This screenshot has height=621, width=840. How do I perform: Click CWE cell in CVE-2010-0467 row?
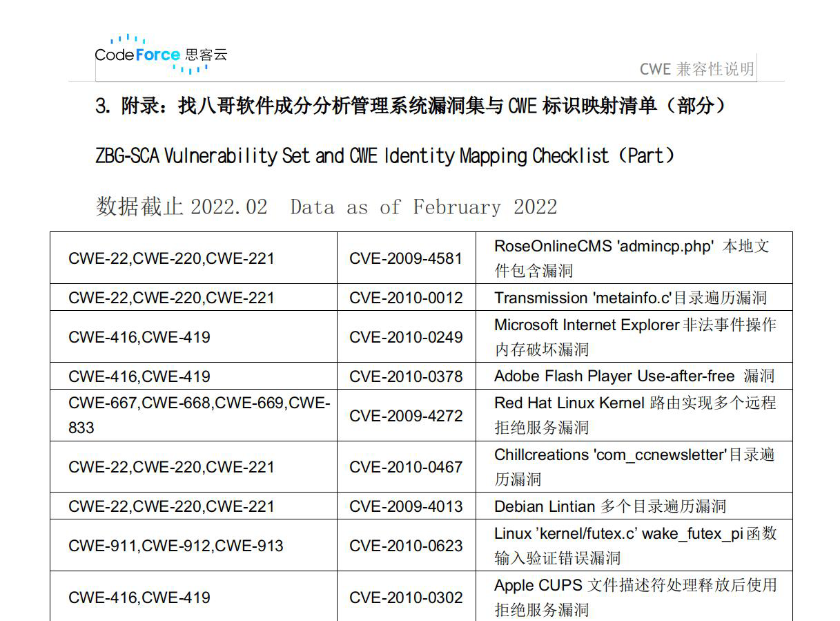[x=193, y=466]
